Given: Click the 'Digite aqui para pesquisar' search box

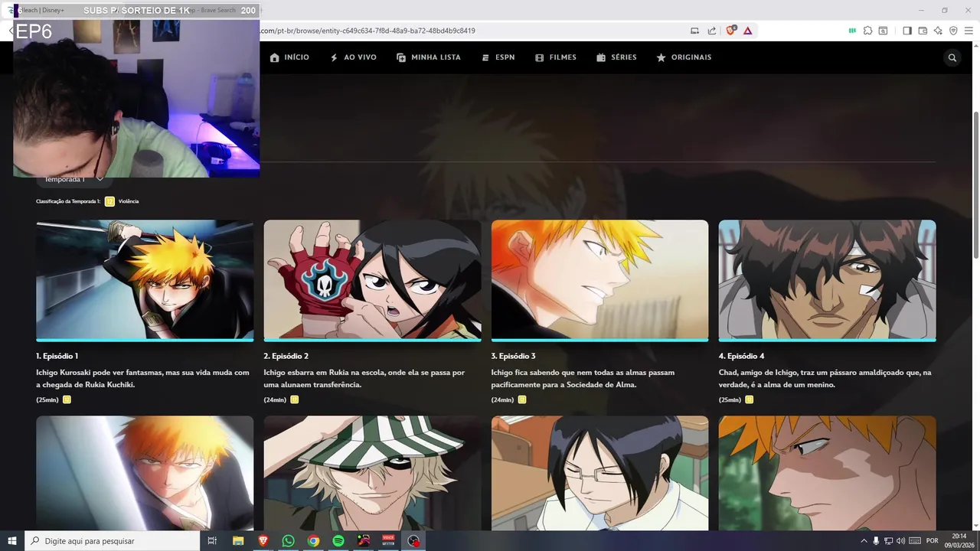Looking at the screenshot, I should (112, 541).
